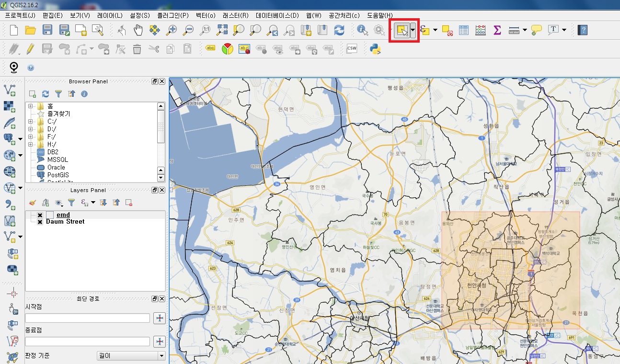The image size is (620, 364).
Task: Activate the Identify Features tool
Action: pyautogui.click(x=363, y=30)
